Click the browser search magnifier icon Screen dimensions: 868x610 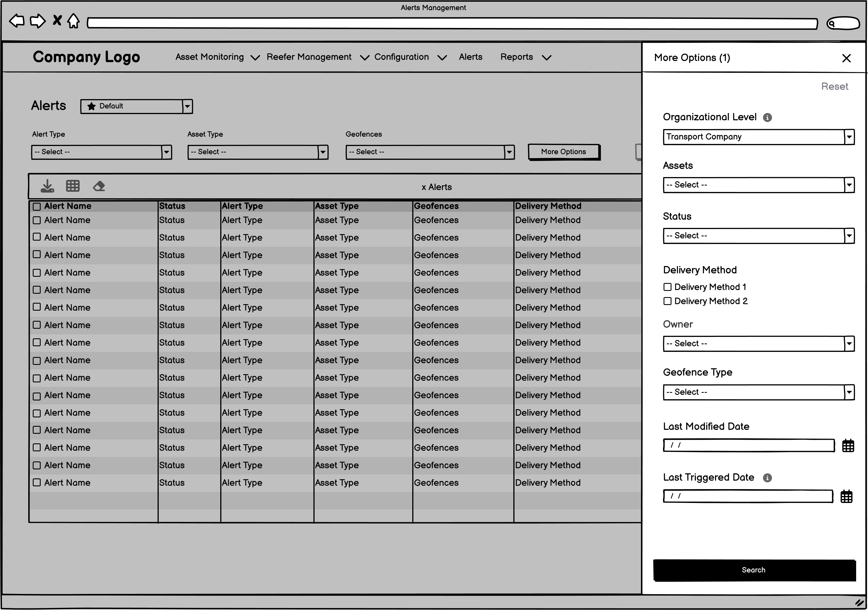point(831,24)
